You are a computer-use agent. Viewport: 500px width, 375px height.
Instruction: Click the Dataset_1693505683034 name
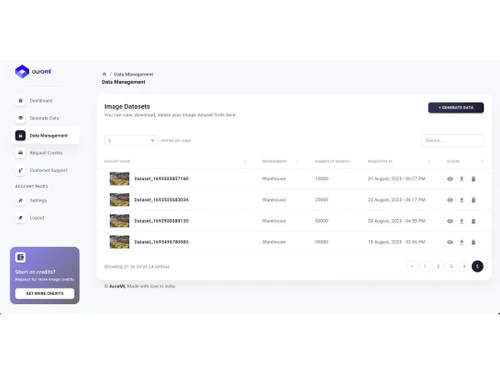click(x=161, y=200)
